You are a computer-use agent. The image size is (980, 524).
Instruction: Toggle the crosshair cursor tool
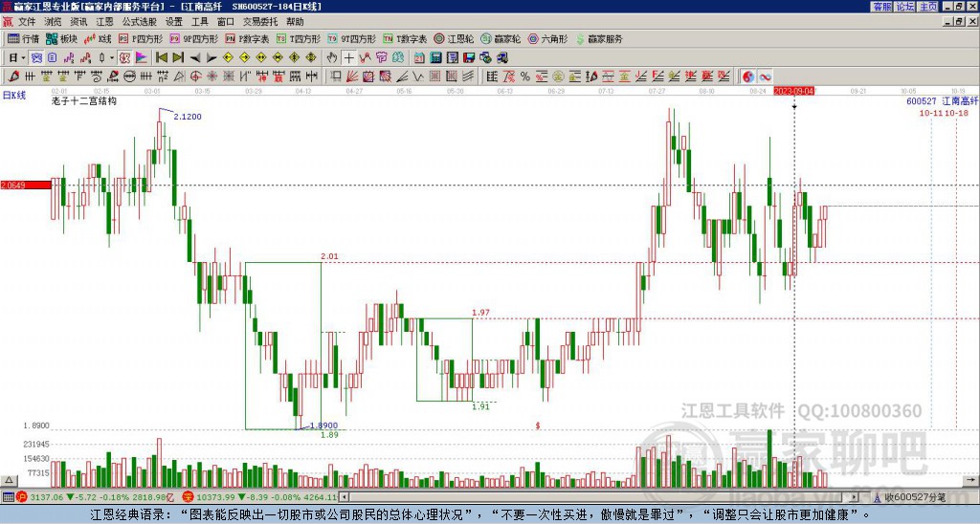pos(348,58)
